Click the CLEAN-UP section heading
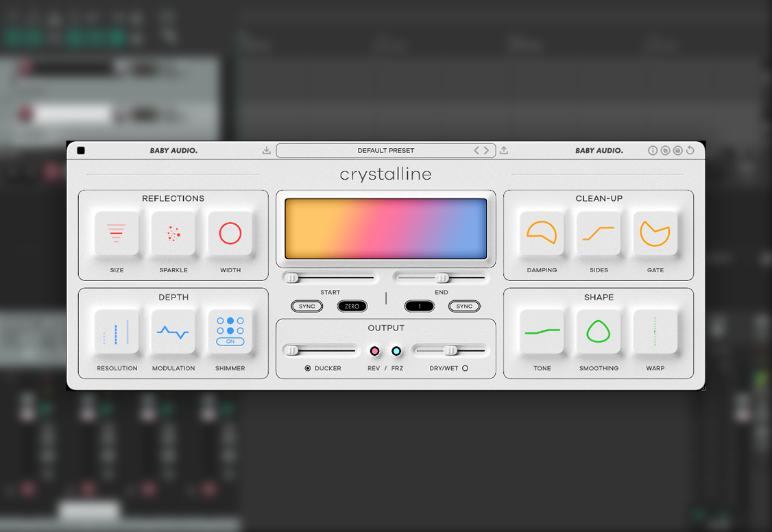This screenshot has width=772, height=532. tap(599, 198)
